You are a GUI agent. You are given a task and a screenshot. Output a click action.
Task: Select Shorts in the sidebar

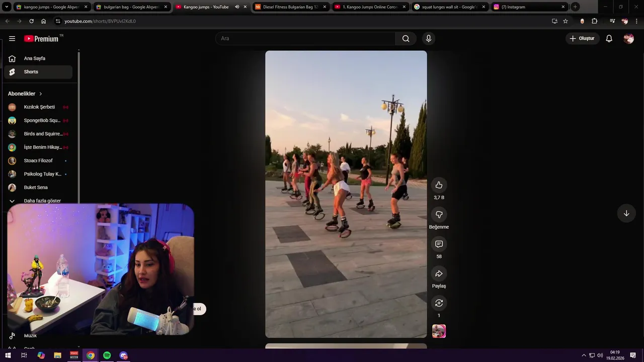point(38,72)
